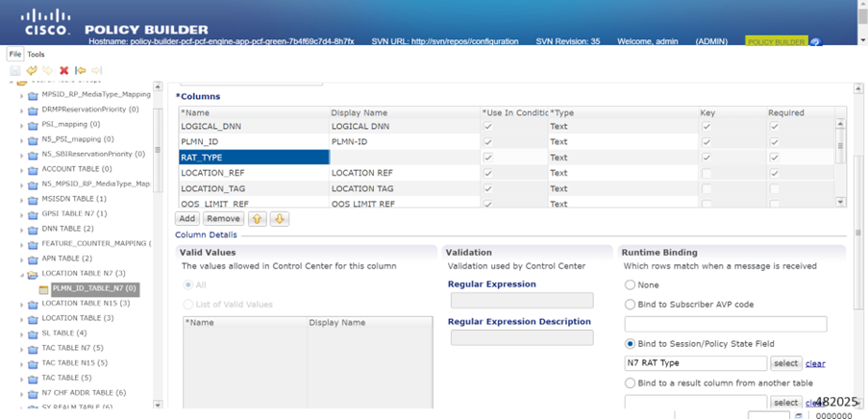
Task: Click the Add column button
Action: [x=187, y=219]
